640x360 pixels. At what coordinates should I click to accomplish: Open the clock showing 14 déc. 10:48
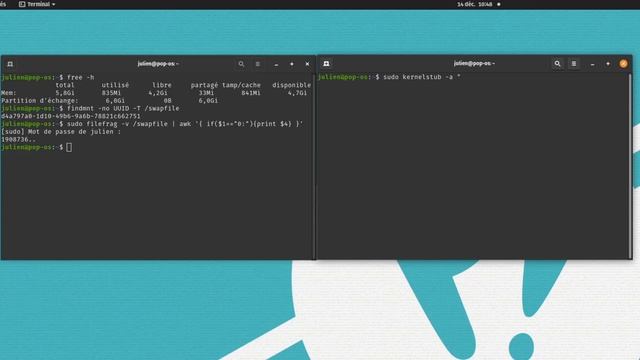(x=475, y=4)
